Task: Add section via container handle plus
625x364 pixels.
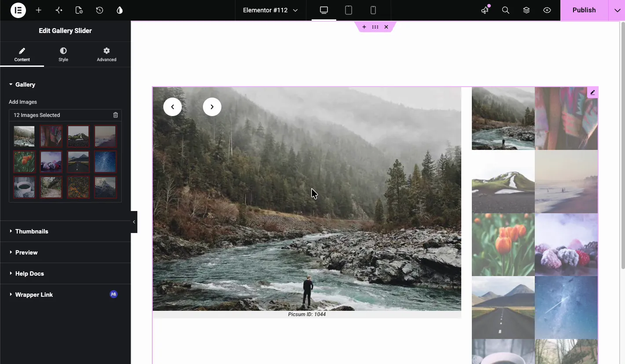Action: [x=364, y=27]
